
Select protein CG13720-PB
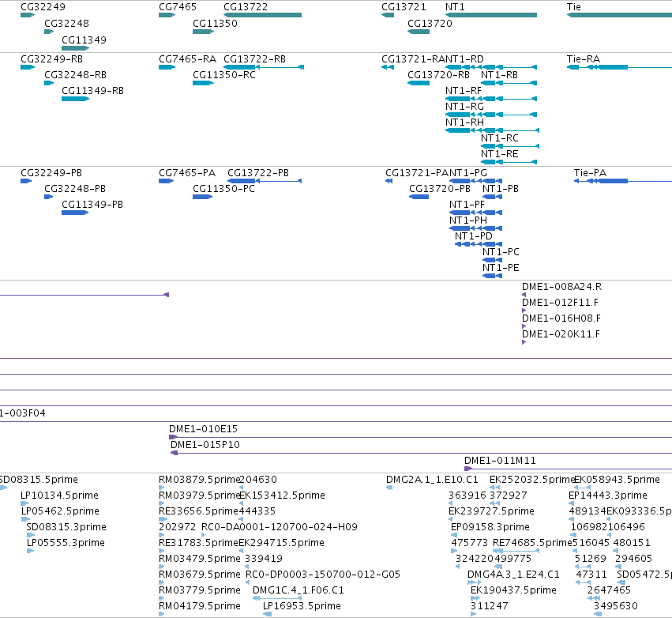point(440,189)
